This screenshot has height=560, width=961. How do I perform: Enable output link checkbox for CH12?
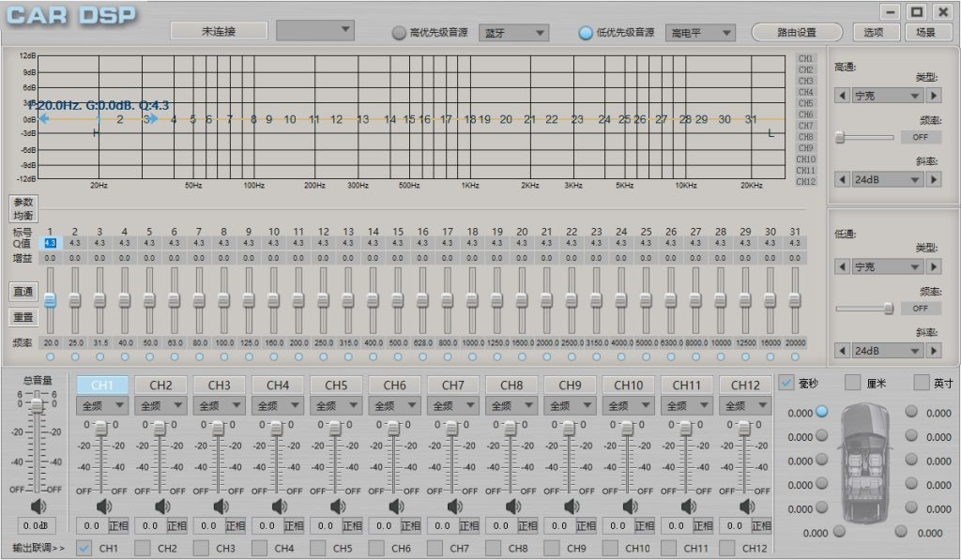coord(727,548)
